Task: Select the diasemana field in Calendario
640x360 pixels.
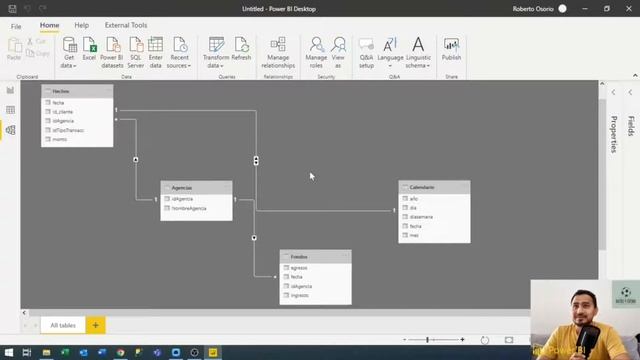Action: click(x=434, y=217)
